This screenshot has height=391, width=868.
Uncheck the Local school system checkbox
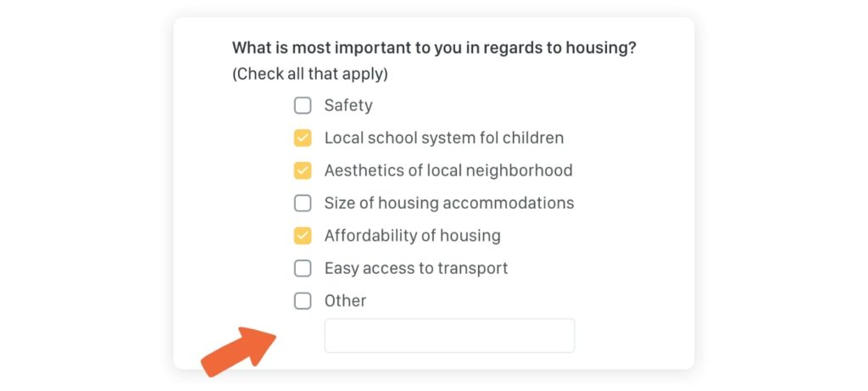click(x=303, y=138)
